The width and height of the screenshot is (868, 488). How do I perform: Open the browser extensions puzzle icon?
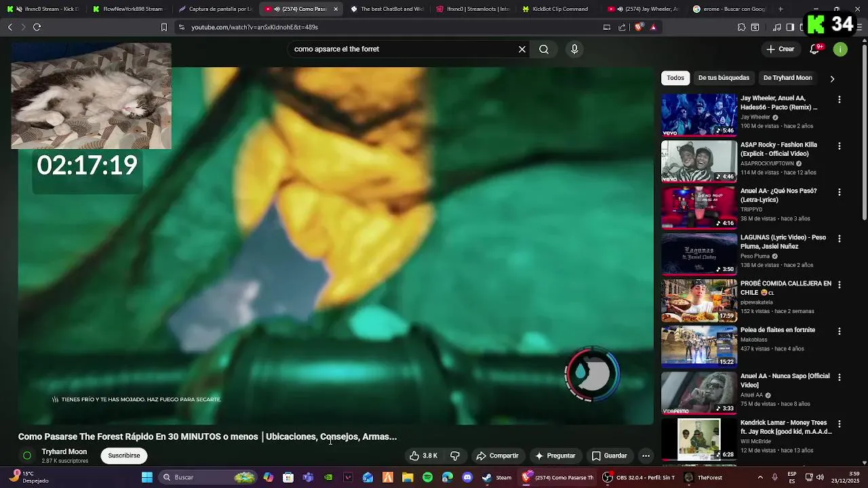[x=741, y=27]
